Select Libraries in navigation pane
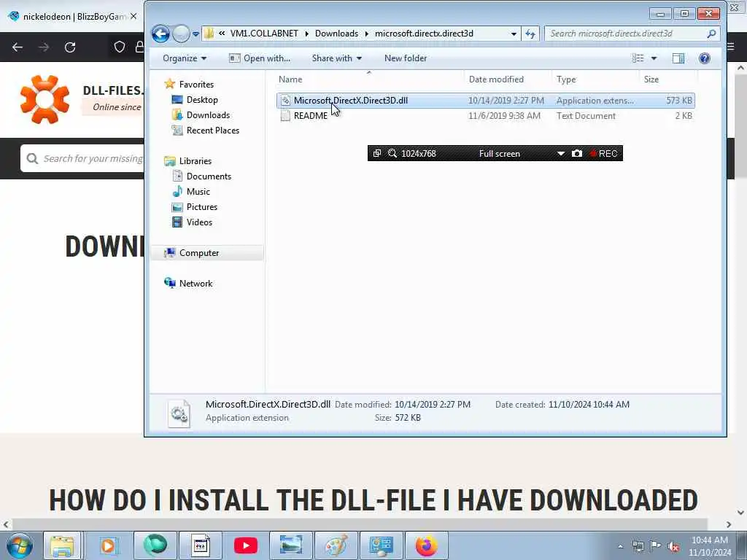The height and width of the screenshot is (560, 747). point(195,161)
